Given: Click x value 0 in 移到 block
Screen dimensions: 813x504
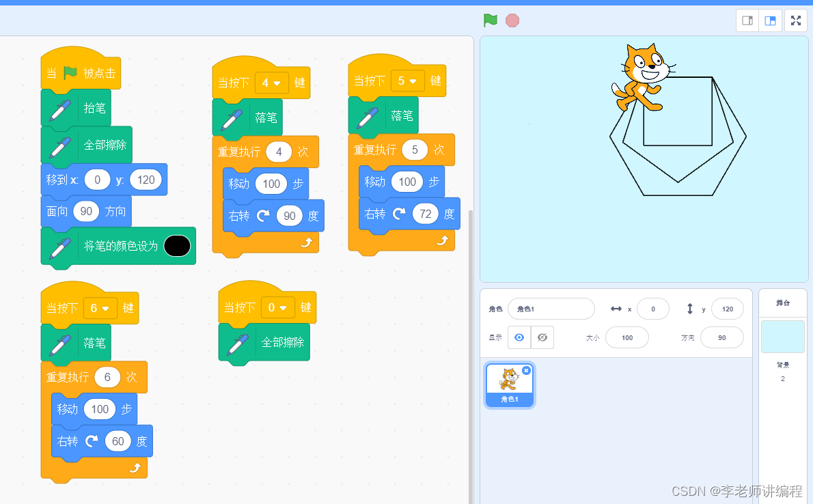Looking at the screenshot, I should (x=97, y=180).
